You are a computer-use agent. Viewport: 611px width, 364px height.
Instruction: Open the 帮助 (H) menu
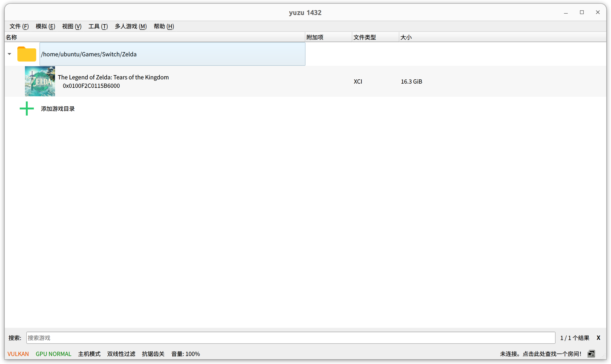coord(164,26)
